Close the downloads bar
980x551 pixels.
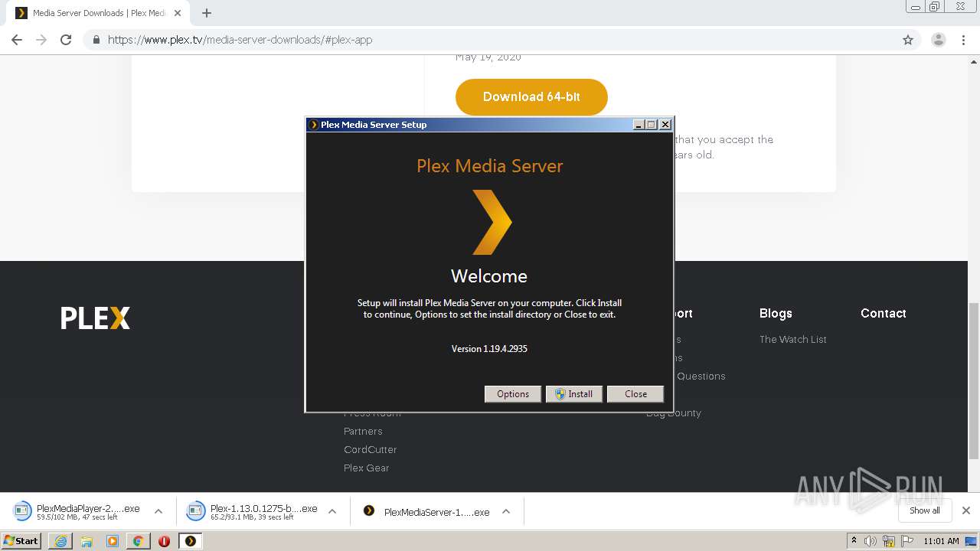point(966,510)
